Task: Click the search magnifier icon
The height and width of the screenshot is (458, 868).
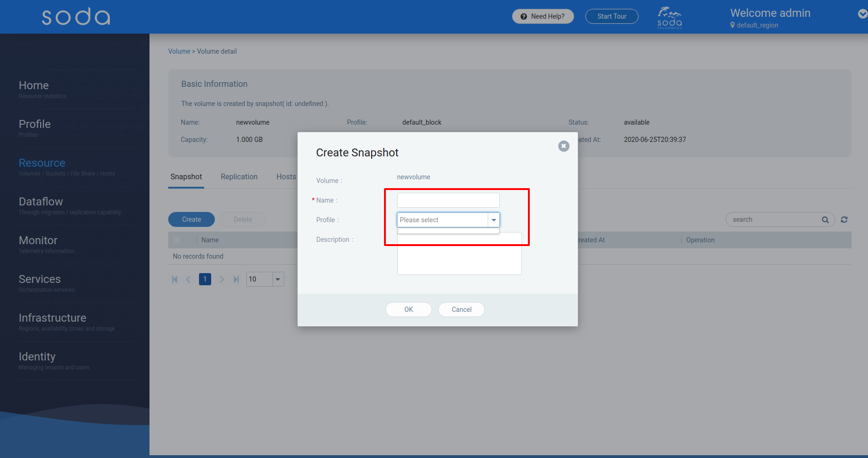Action: pyautogui.click(x=825, y=219)
